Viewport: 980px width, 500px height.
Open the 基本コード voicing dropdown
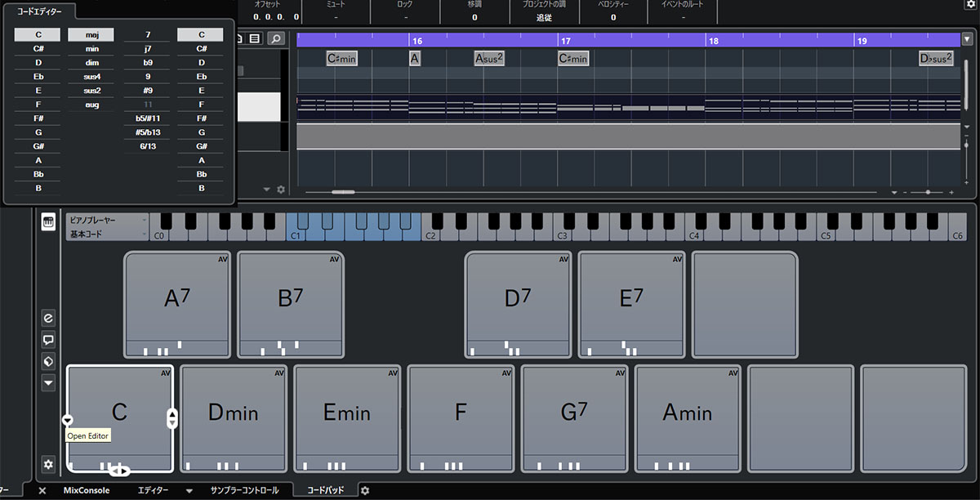(x=107, y=234)
